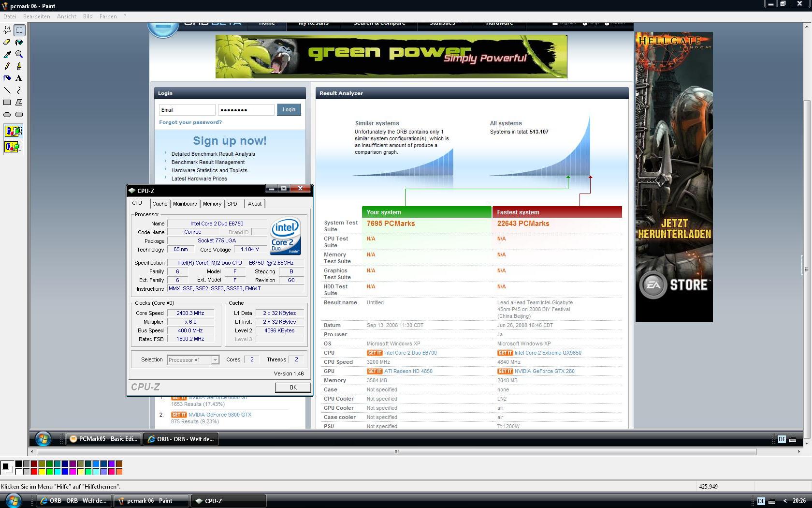Click the PCMark05 - Basic Edi... taskbar item in screenshot
812x508 pixels.
[104, 439]
